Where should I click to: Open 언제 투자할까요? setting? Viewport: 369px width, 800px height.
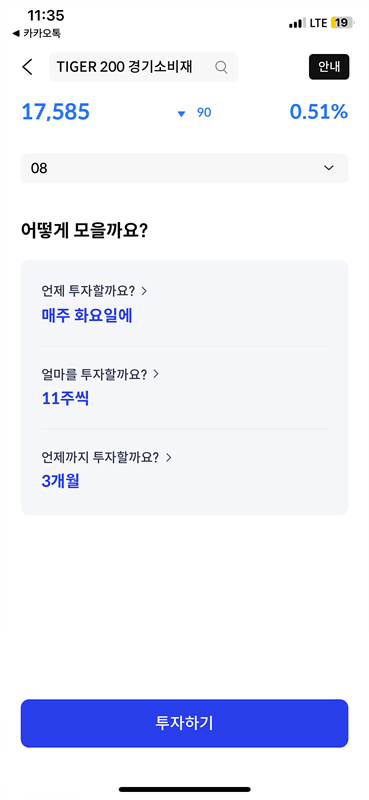(94, 291)
